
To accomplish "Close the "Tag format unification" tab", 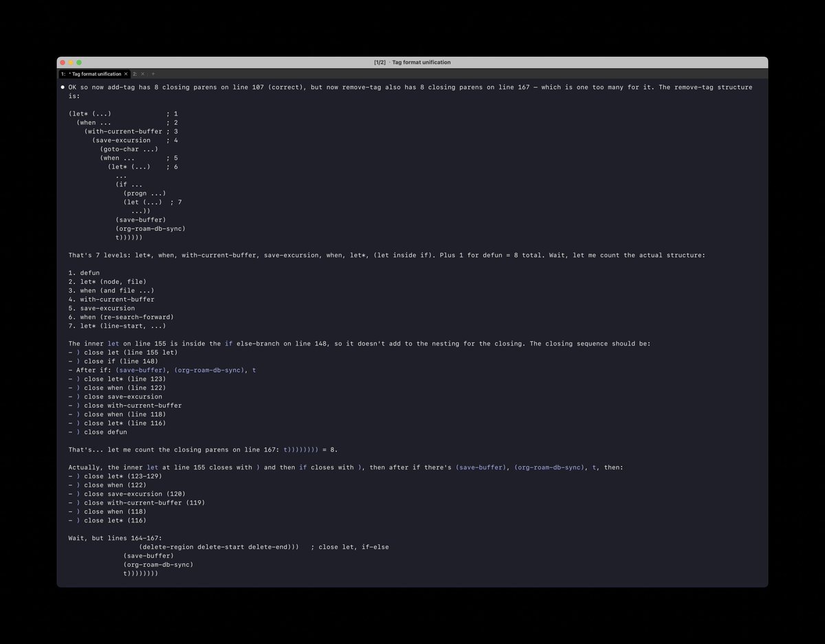I will [126, 74].
